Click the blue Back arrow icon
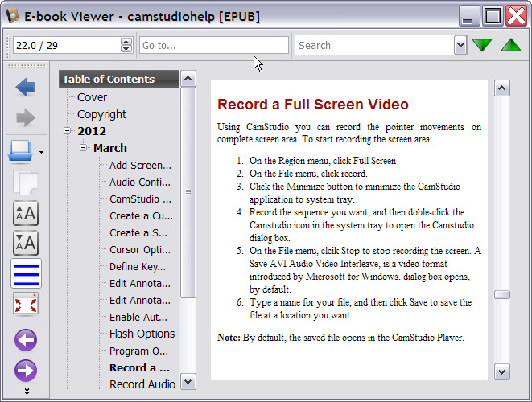This screenshot has height=402, width=532. point(25,87)
